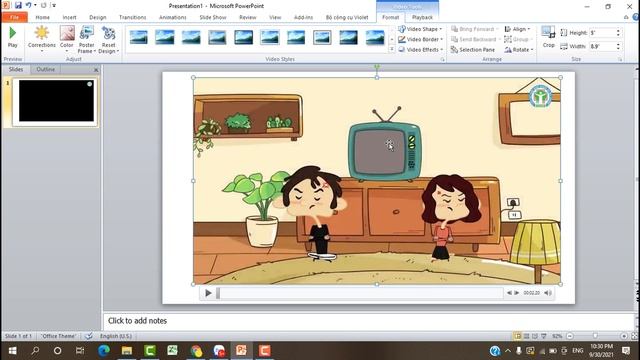Viewport: 640px width, 360px height.
Task: Switch to Slide Sorter view
Action: click(x=527, y=336)
